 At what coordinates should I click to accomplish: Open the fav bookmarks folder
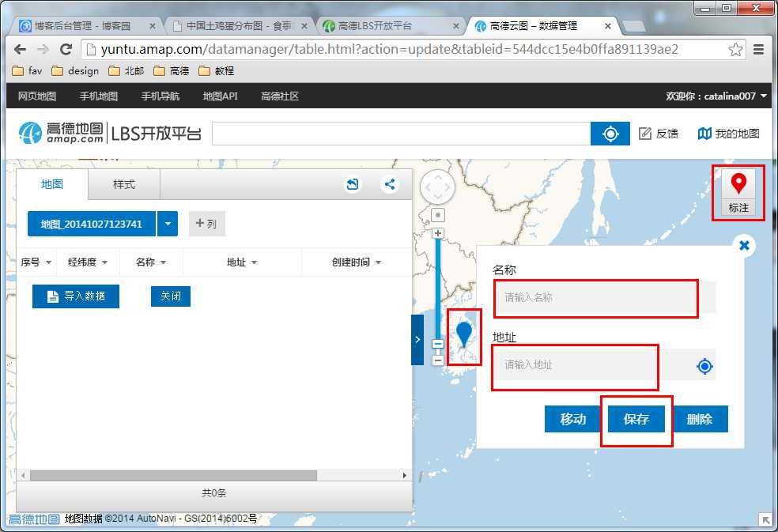(28, 71)
